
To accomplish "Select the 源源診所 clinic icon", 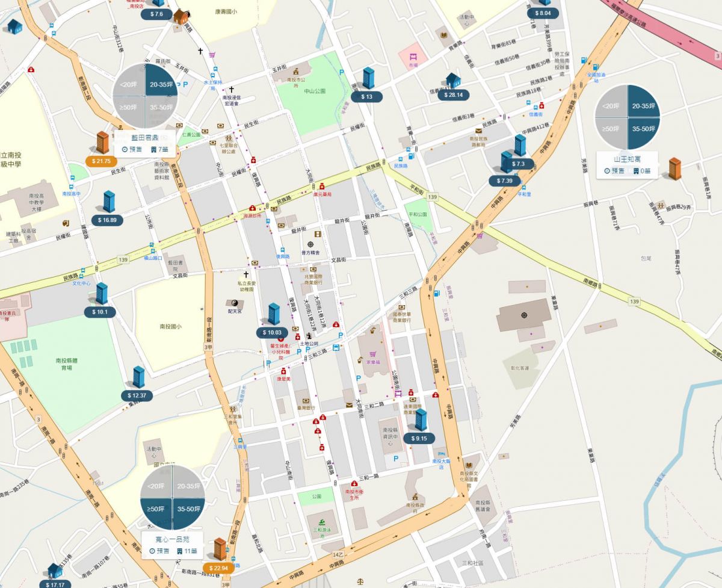I will pos(253,208).
